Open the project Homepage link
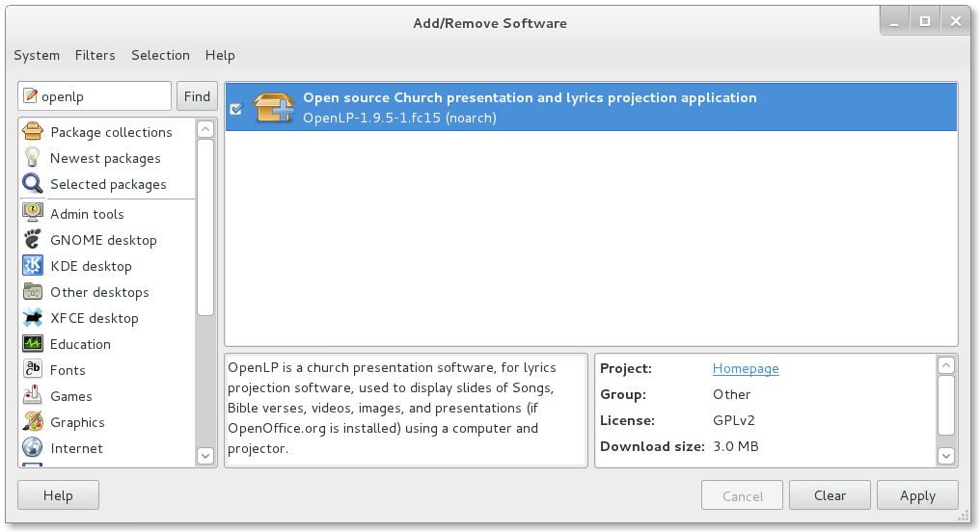 (746, 368)
